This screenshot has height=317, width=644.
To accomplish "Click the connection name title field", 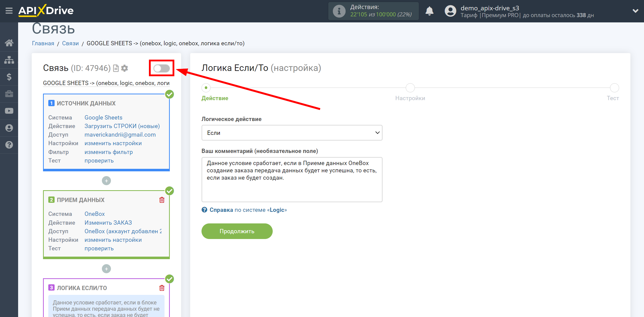I will tap(106, 83).
